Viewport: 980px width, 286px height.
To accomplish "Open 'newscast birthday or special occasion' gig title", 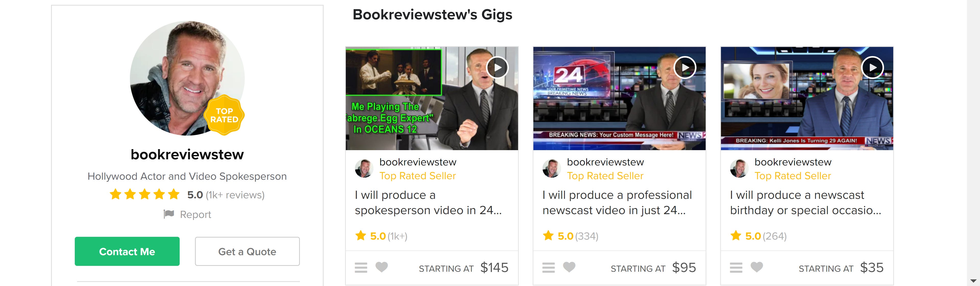I will [x=805, y=202].
